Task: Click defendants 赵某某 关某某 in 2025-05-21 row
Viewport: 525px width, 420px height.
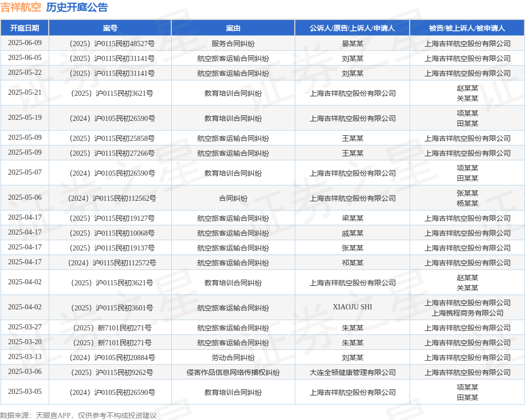Action: click(x=468, y=93)
